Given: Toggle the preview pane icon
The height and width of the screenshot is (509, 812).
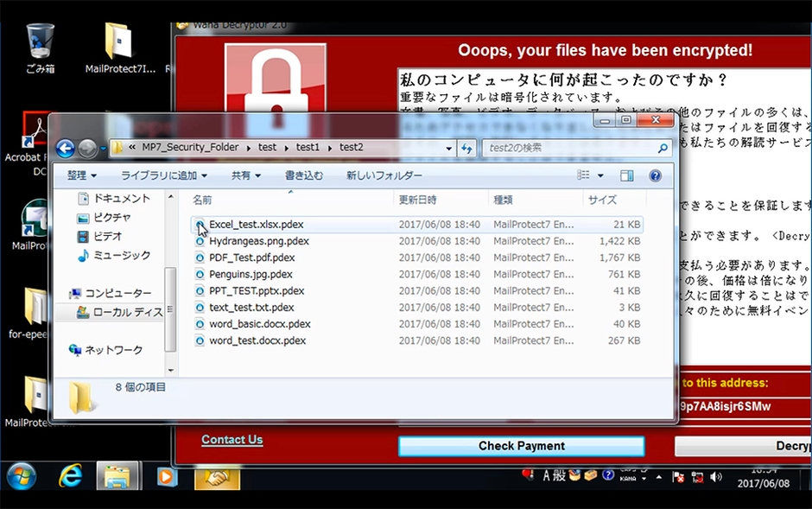Looking at the screenshot, I should tap(627, 175).
